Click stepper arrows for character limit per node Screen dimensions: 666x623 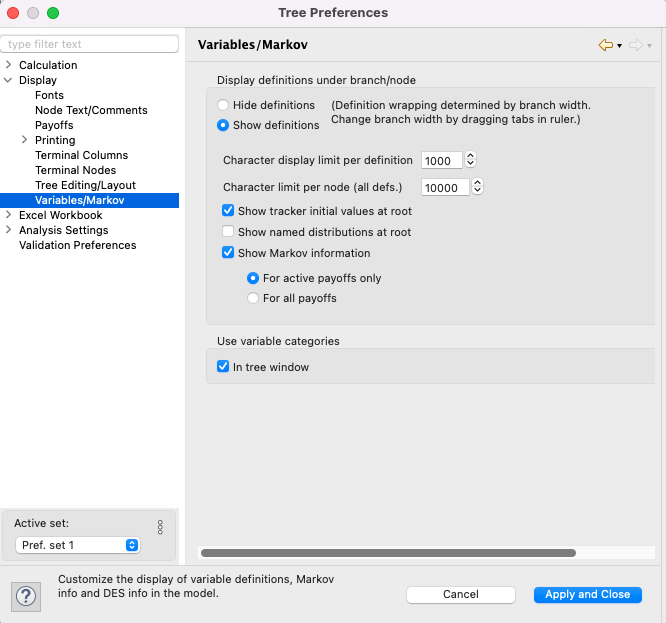pyautogui.click(x=477, y=186)
